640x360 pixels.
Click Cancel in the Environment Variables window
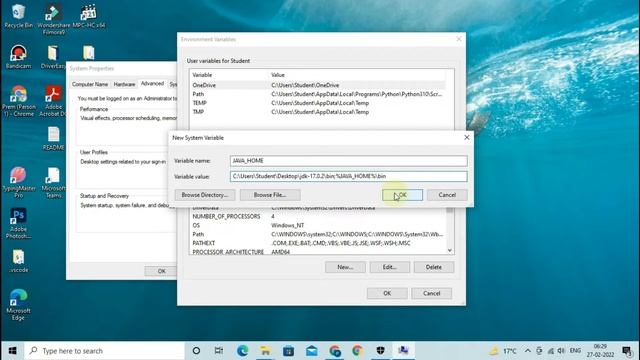(431, 293)
